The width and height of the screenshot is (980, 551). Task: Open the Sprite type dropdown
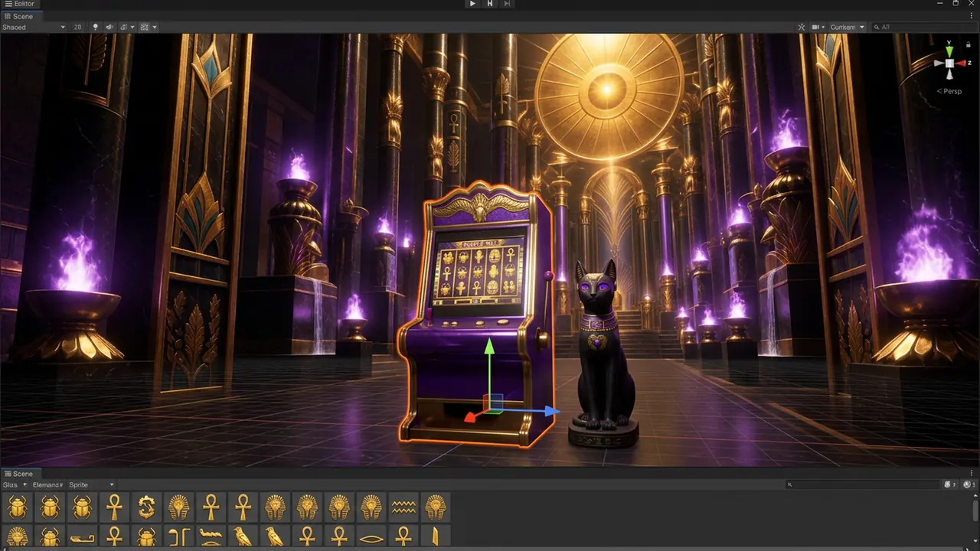coord(91,484)
